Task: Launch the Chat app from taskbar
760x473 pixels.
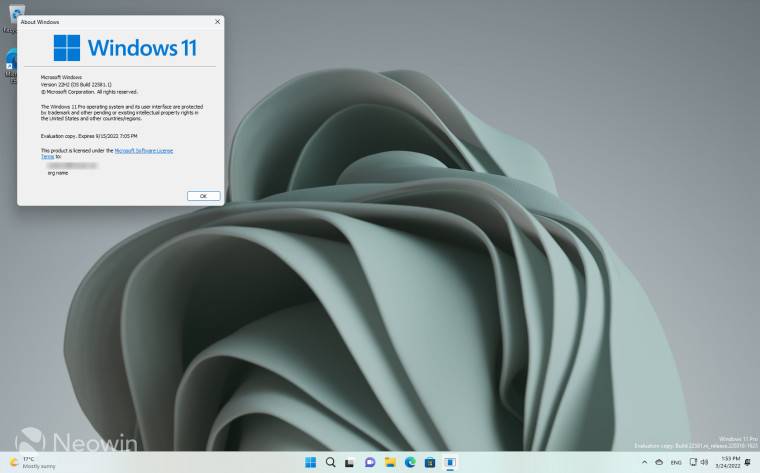Action: click(x=370, y=462)
